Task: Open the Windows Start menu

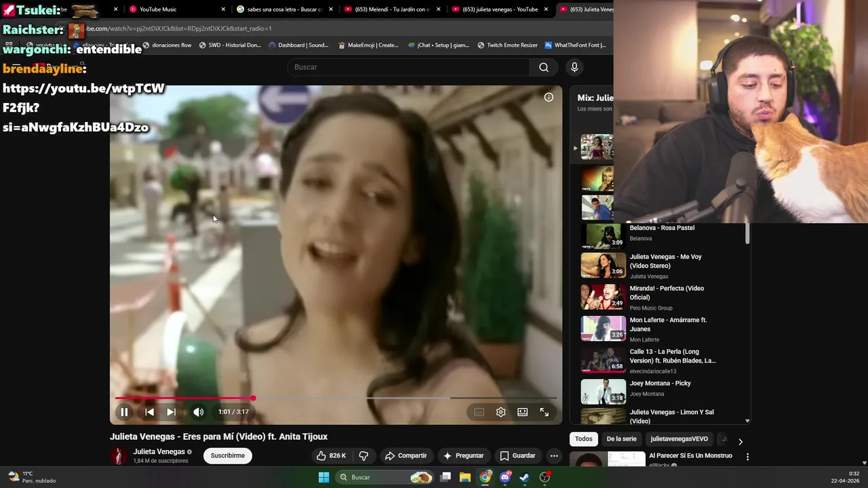Action: pos(324,477)
